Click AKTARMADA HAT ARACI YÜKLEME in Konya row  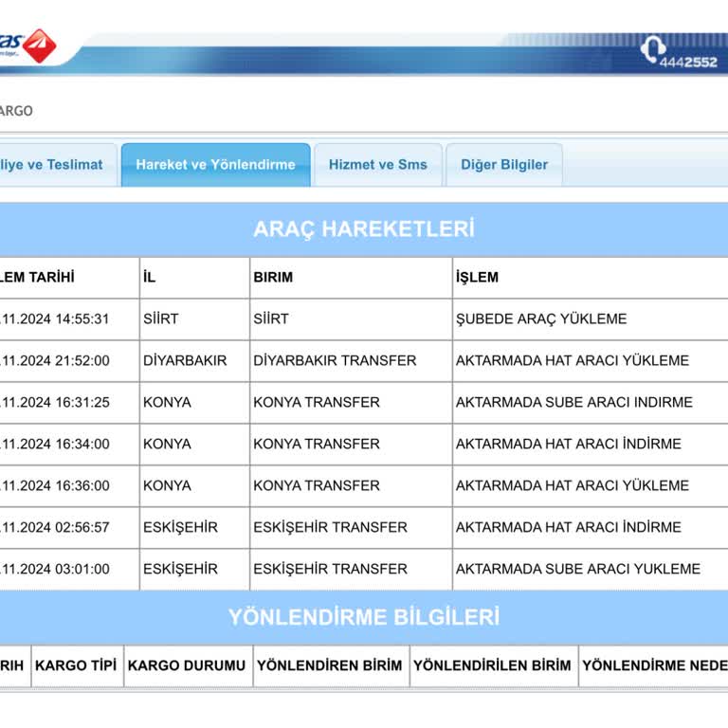point(591,486)
